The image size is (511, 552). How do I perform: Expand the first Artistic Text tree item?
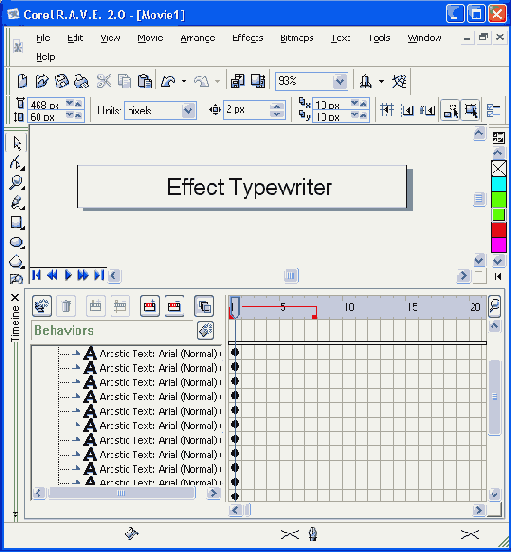click(x=76, y=353)
